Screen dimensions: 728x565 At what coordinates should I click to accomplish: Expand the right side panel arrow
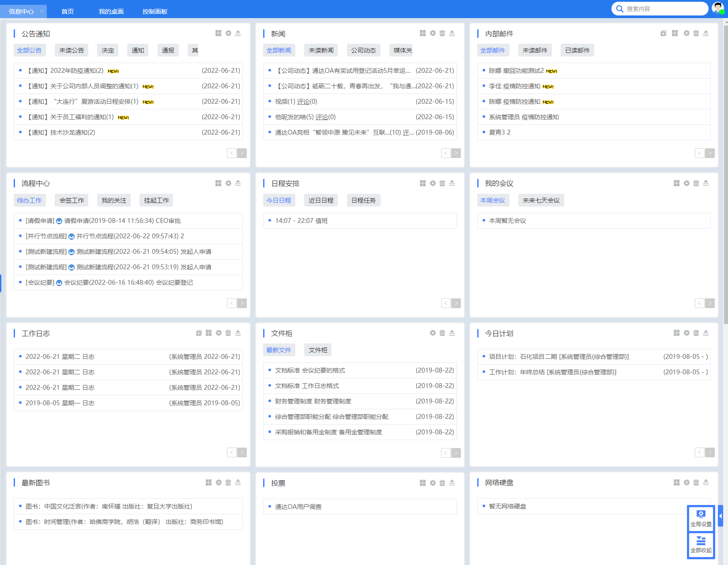(x=720, y=516)
